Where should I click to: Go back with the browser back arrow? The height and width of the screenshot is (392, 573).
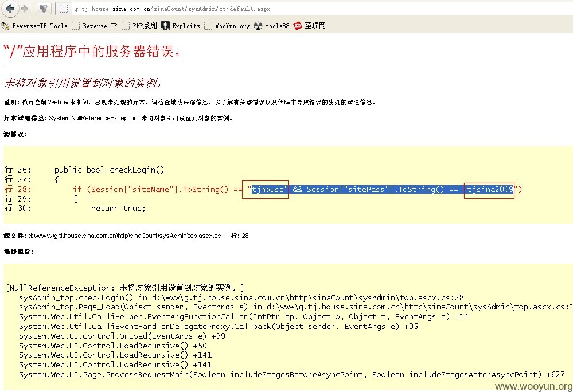click(x=10, y=9)
